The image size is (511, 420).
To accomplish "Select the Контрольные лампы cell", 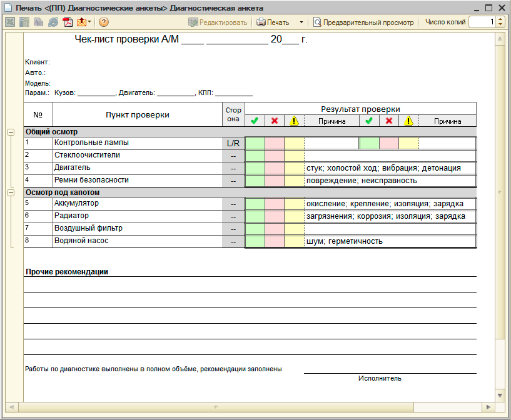I will 137,143.
